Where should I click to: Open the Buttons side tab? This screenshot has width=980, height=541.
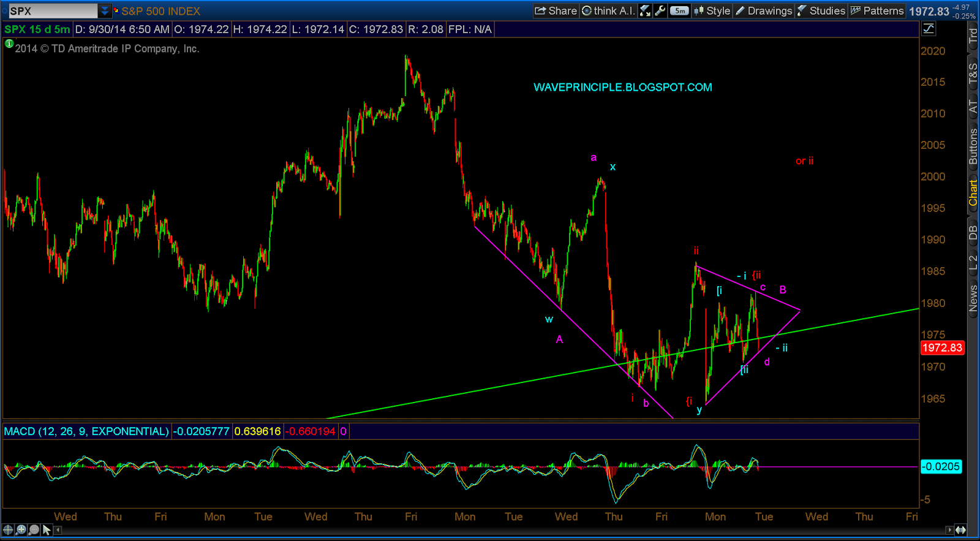(x=973, y=146)
